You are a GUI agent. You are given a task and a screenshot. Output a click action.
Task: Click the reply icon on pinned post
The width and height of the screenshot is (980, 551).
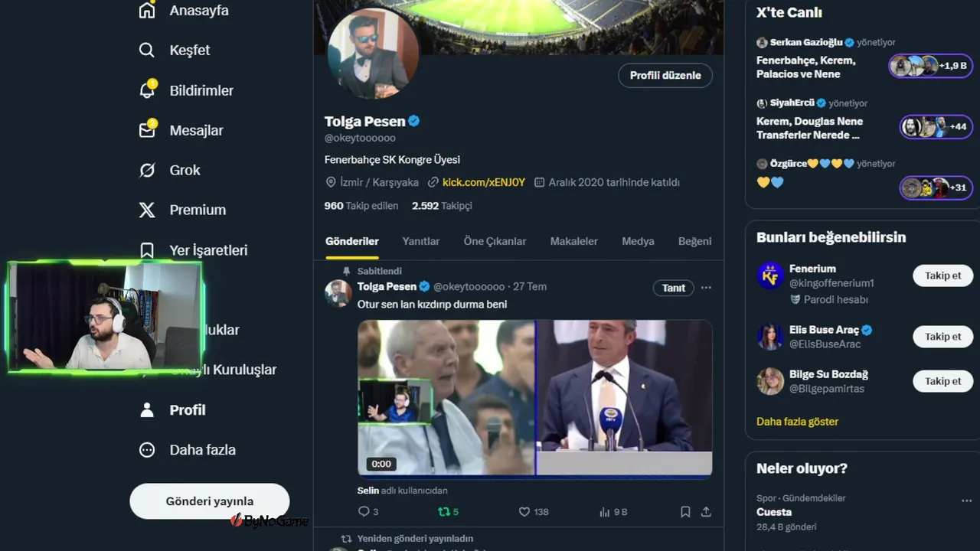coord(364,511)
